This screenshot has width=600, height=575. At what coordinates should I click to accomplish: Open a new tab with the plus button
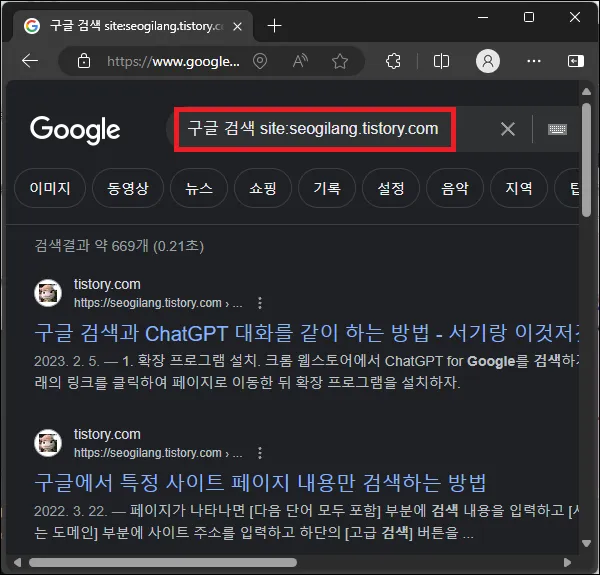coord(274,26)
